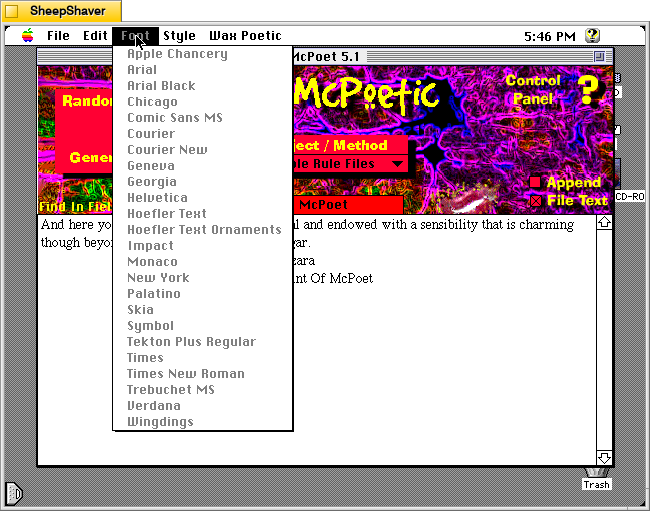Viewport: 650px width, 511px height.
Task: Click the Generate button
Action: point(90,157)
